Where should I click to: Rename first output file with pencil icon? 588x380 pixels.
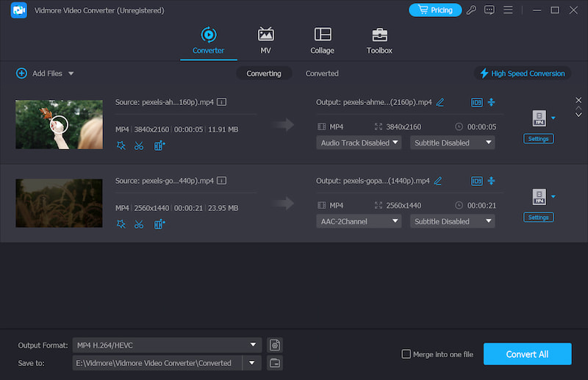tap(440, 102)
